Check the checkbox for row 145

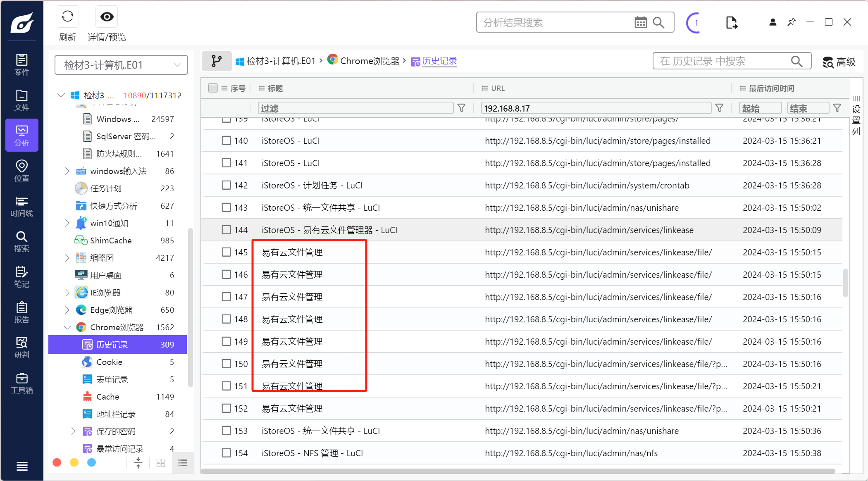pos(226,252)
